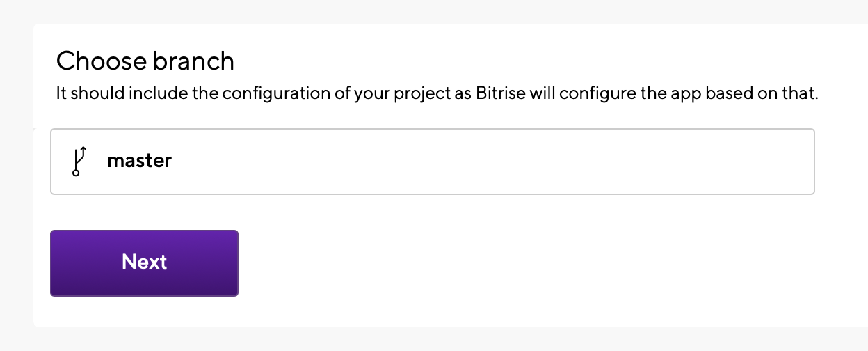Focus the branch input box

[x=432, y=162]
